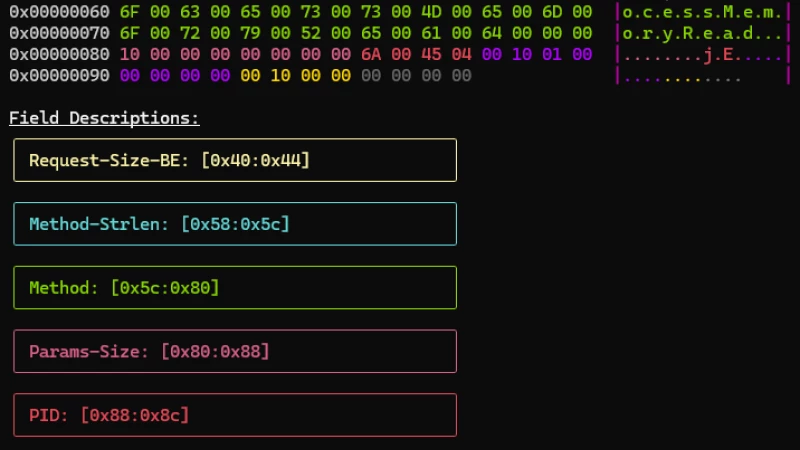Image resolution: width=800 pixels, height=450 pixels.
Task: Click the Params-Size field description
Action: (235, 352)
